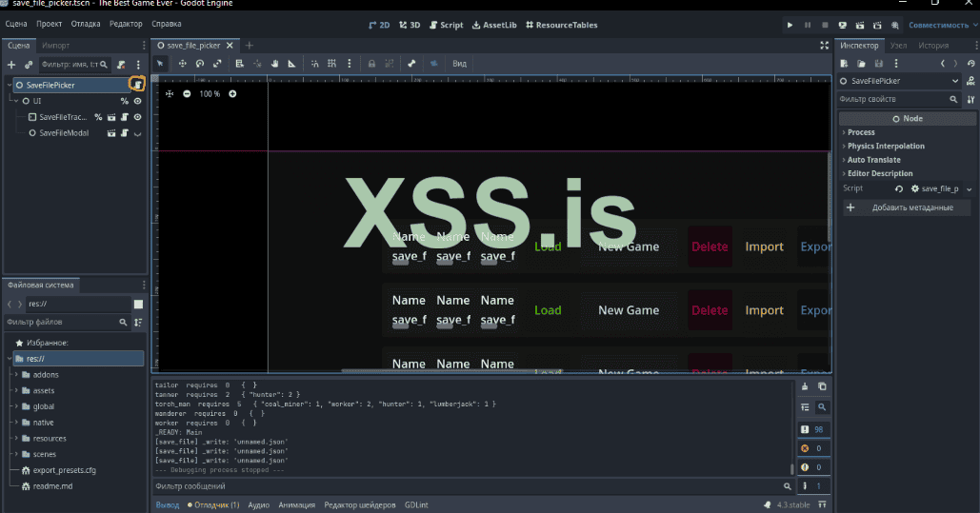Hide the UI node using eye icon
The image size is (980, 513).
[138, 101]
